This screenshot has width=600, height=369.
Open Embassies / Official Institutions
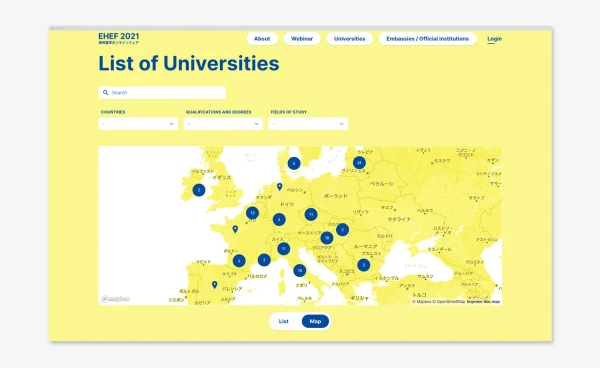(427, 39)
